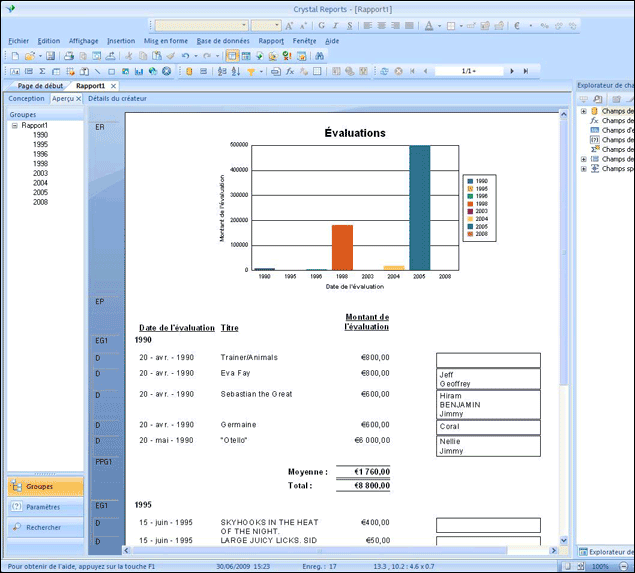This screenshot has width=635, height=573.
Task: Click the Print icon in the toolbar
Action: [68, 56]
